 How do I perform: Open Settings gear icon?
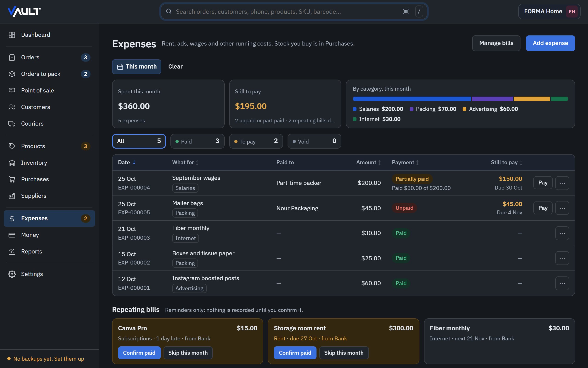click(x=12, y=274)
